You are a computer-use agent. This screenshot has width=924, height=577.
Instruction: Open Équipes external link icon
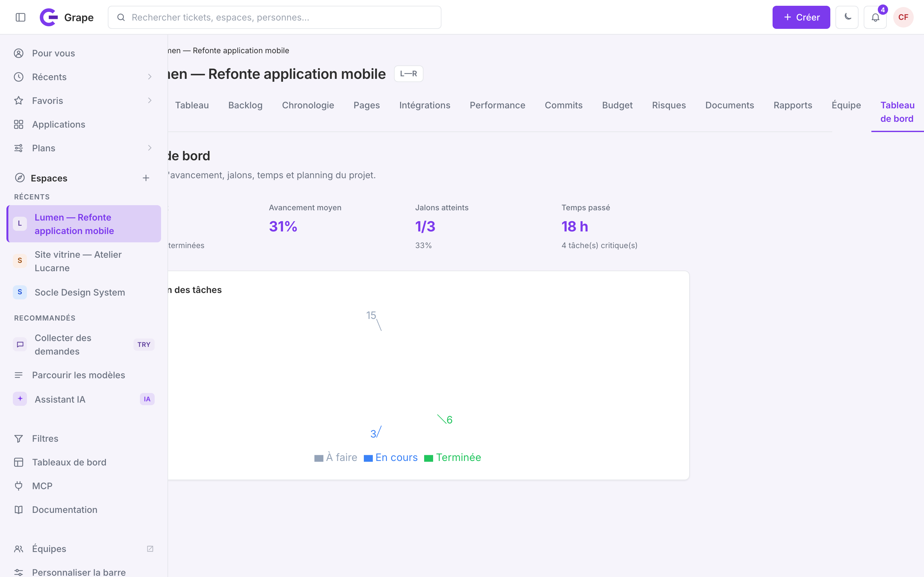(150, 548)
